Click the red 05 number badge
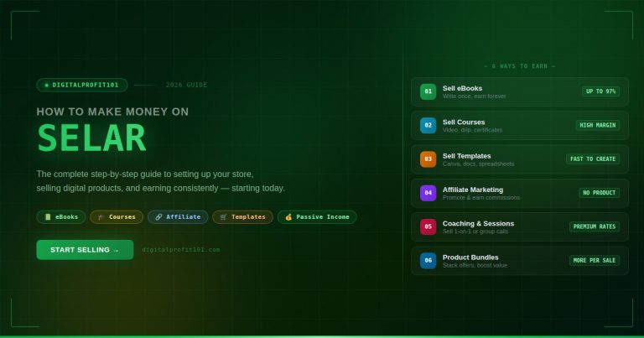 click(428, 226)
